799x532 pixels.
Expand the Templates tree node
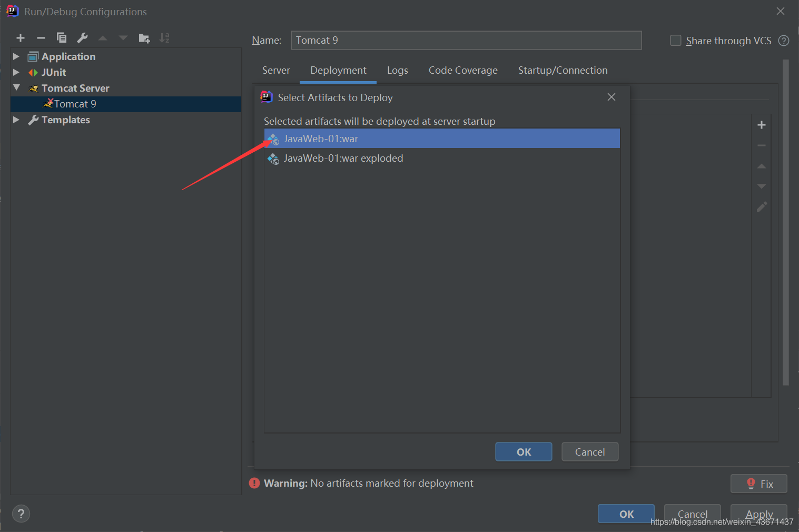[x=16, y=120]
